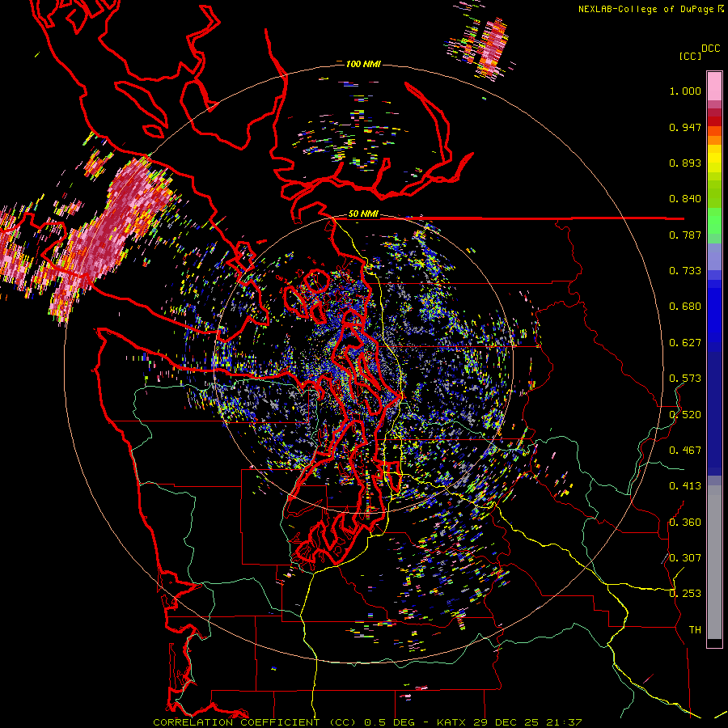
Task: Click the [CC] label above the color scale
Action: click(x=690, y=56)
